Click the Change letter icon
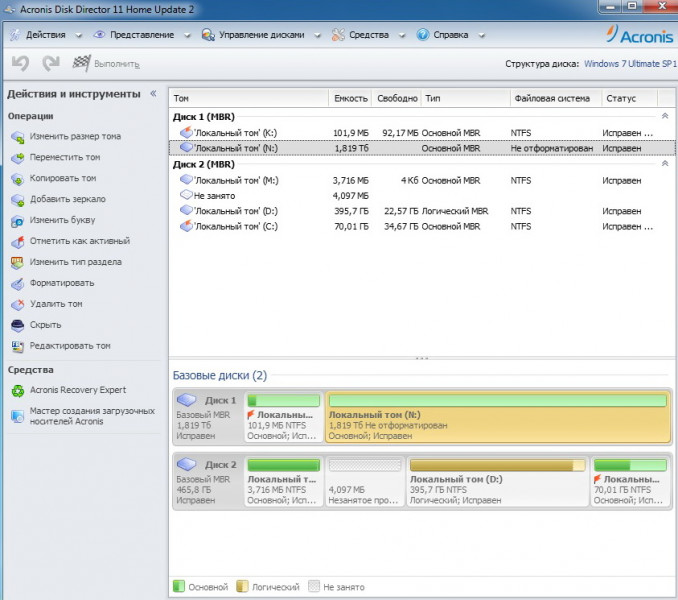Image resolution: width=678 pixels, height=600 pixels. click(17, 220)
